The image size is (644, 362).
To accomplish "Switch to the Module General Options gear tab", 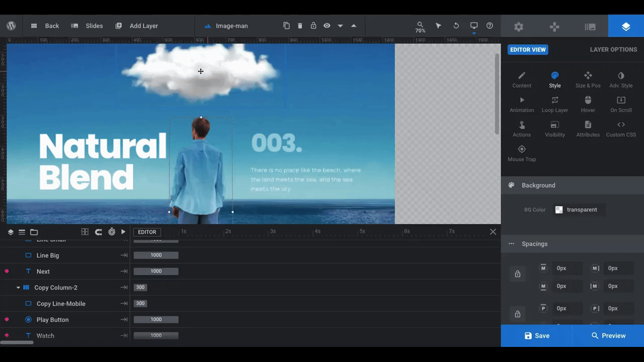I will (519, 27).
